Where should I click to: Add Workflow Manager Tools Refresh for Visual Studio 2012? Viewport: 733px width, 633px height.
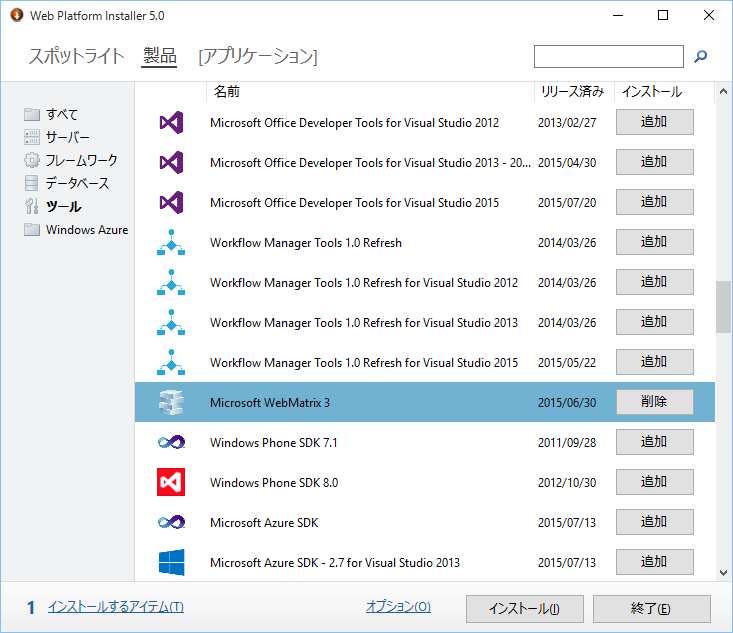point(654,282)
